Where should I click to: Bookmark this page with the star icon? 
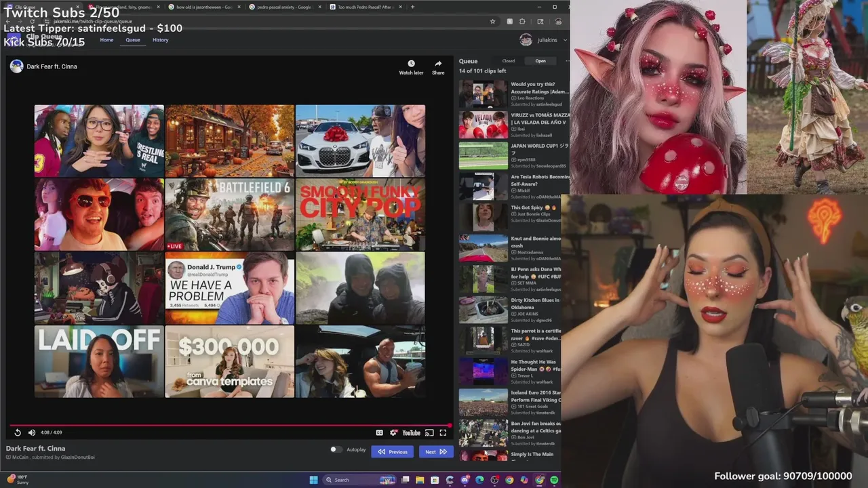click(x=492, y=22)
